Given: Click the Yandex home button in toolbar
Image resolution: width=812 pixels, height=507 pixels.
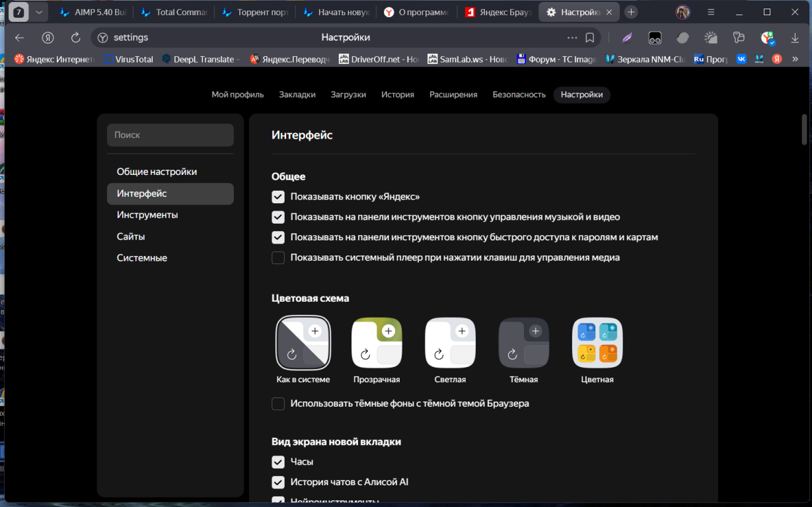Looking at the screenshot, I should pyautogui.click(x=48, y=38).
